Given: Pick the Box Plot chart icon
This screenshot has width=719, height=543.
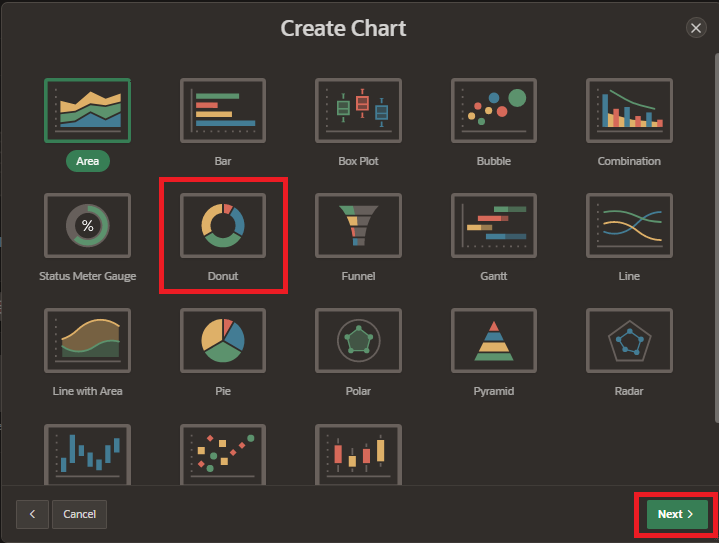Looking at the screenshot, I should 358,110.
